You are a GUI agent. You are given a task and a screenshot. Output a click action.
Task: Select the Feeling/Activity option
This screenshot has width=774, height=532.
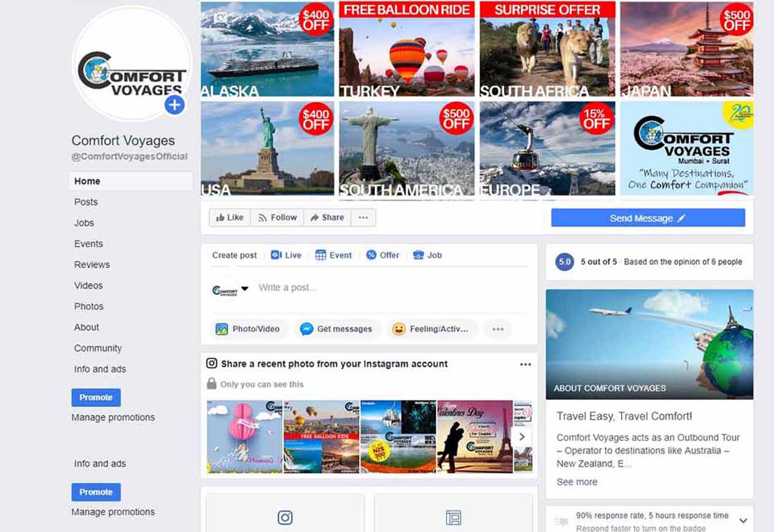pos(432,329)
